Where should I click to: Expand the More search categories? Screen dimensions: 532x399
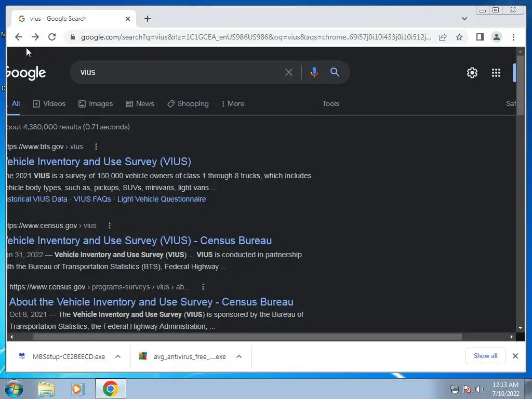coord(233,104)
